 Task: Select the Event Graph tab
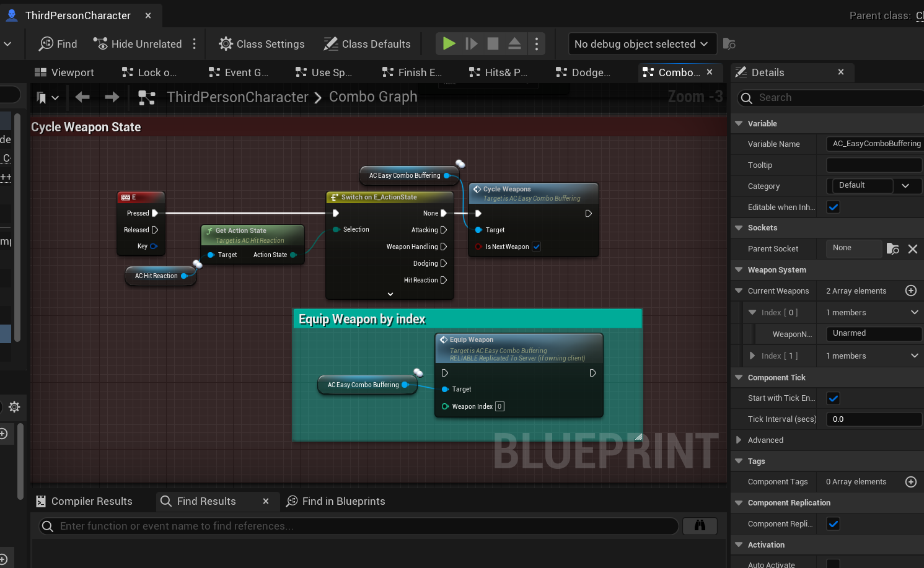coord(238,72)
